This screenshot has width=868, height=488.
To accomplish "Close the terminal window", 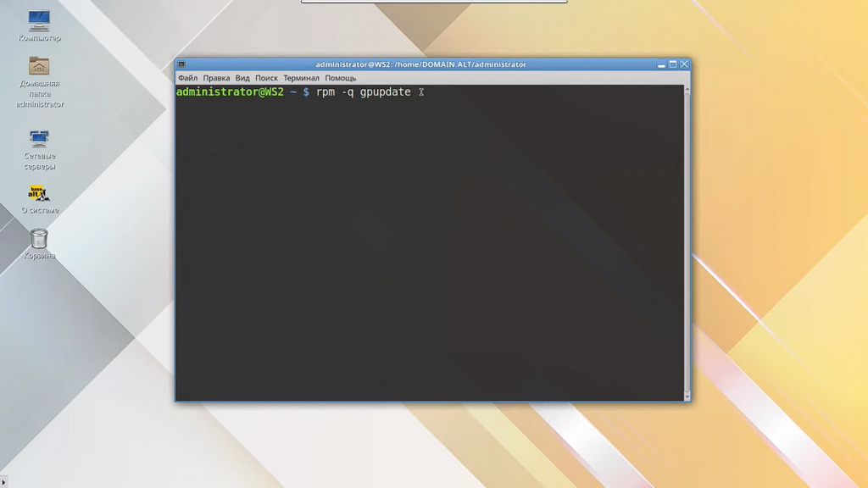I will (x=684, y=64).
